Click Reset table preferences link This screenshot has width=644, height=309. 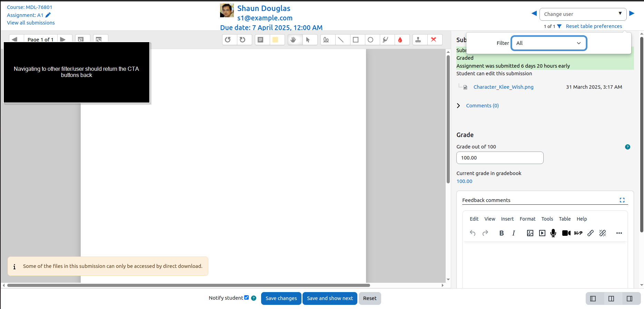(x=594, y=26)
